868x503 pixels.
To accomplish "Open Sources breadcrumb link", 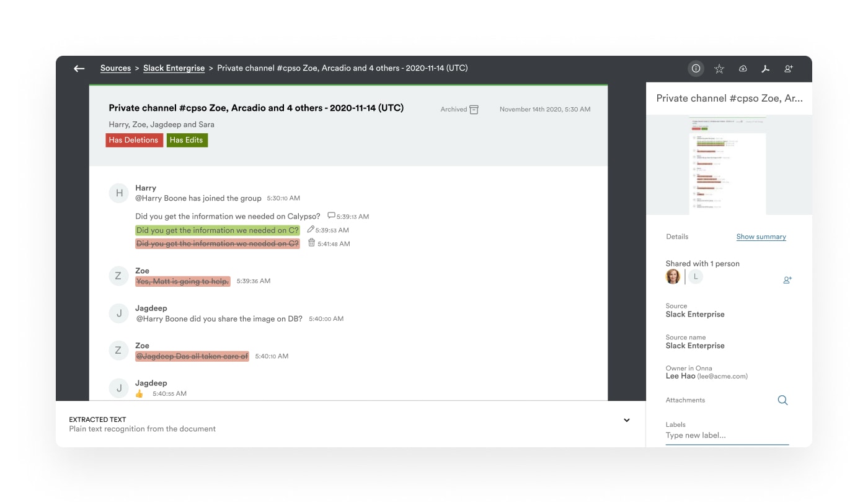I will 115,68.
